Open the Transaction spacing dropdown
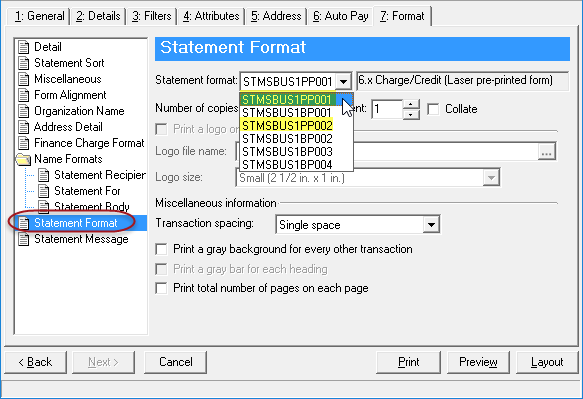 (431, 225)
